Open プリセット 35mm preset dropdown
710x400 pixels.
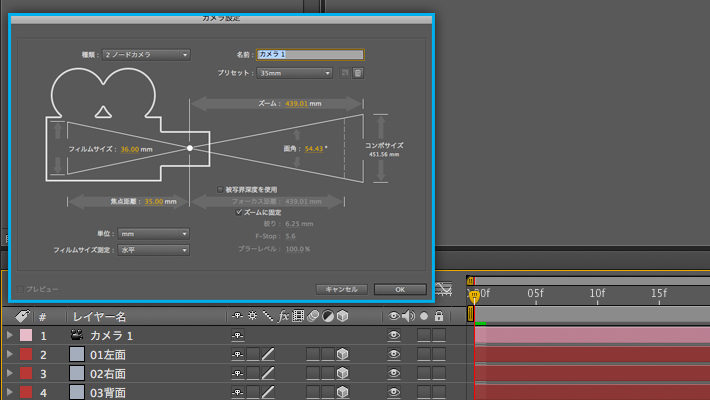(x=294, y=73)
